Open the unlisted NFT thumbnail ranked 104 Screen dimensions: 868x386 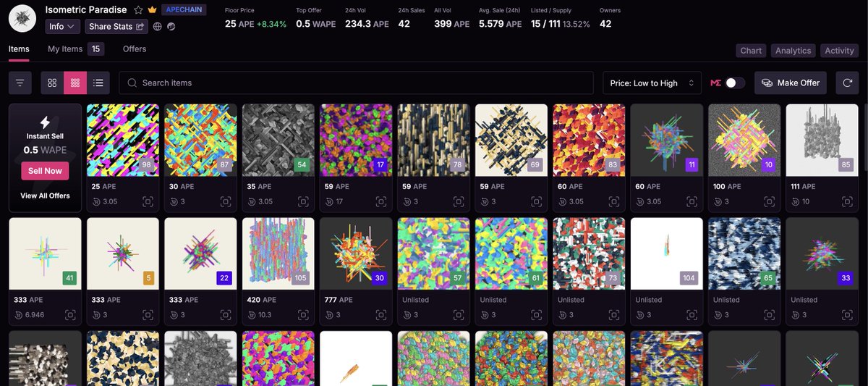point(667,254)
